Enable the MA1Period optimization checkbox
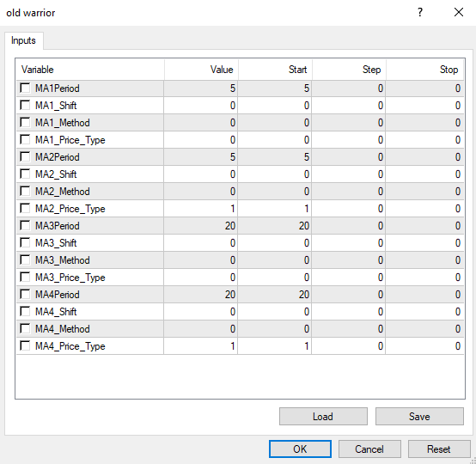This screenshot has height=464, width=476. 25,88
